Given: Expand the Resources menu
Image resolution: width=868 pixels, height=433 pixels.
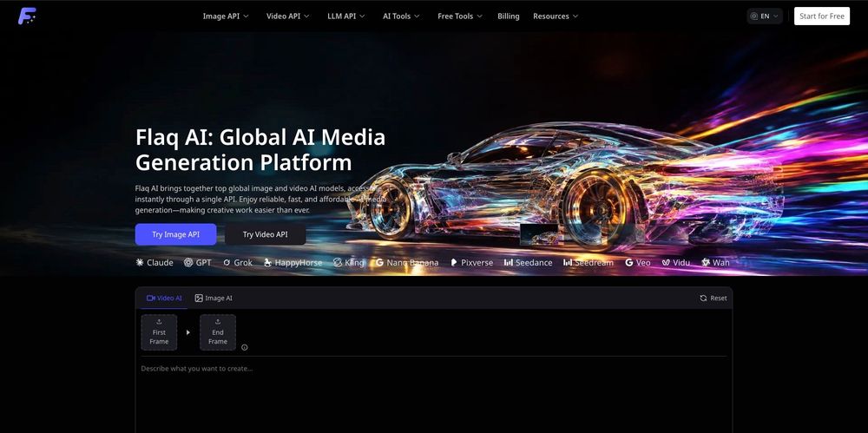Looking at the screenshot, I should (x=556, y=16).
